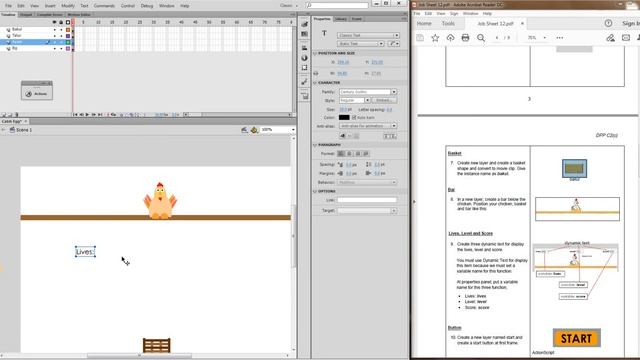The image size is (640, 360).
Task: Open the font Family dropdown
Action: pos(368,92)
